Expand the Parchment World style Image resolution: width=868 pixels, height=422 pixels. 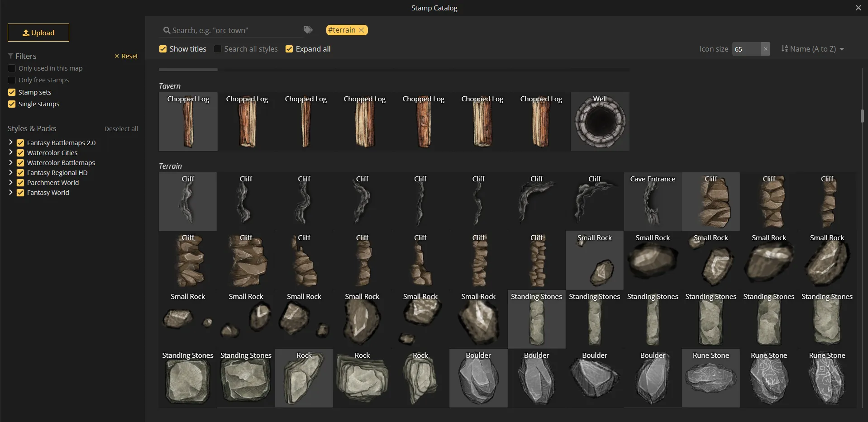(11, 182)
